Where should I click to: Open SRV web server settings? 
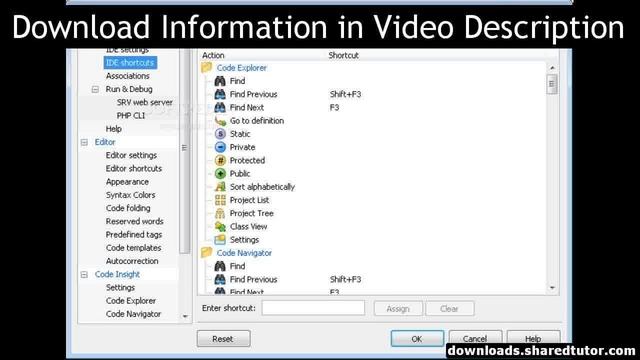point(144,102)
